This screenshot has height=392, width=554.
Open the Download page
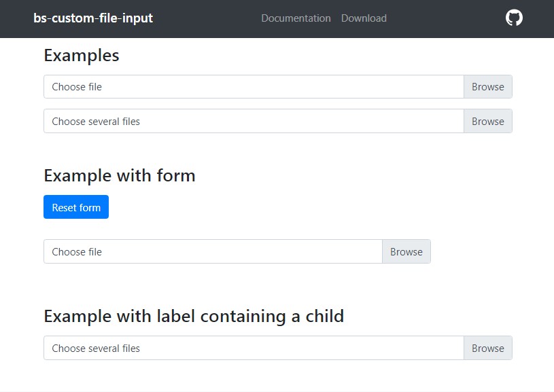point(364,18)
